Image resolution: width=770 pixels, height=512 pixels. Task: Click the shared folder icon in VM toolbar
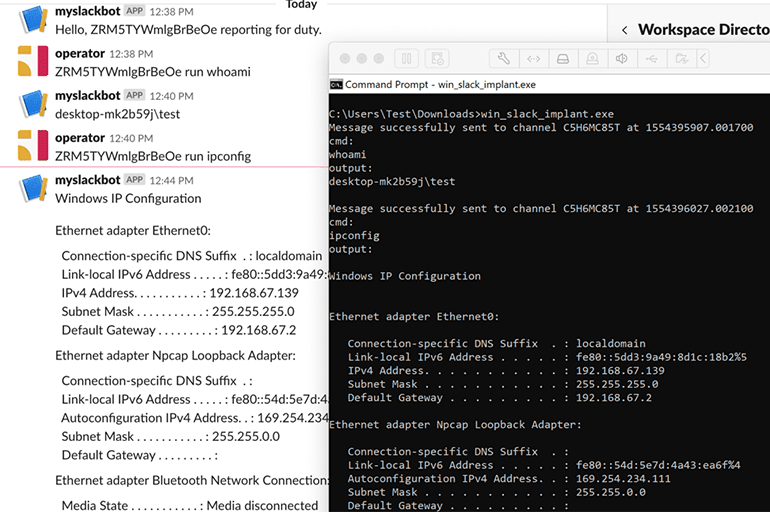coord(681,59)
